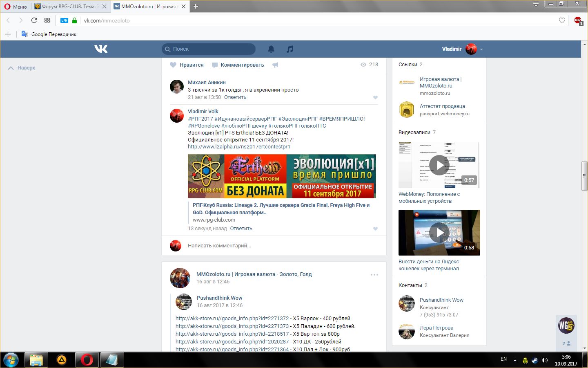
Task: Open MMOzoloto.ru group post author link
Action: (254, 274)
